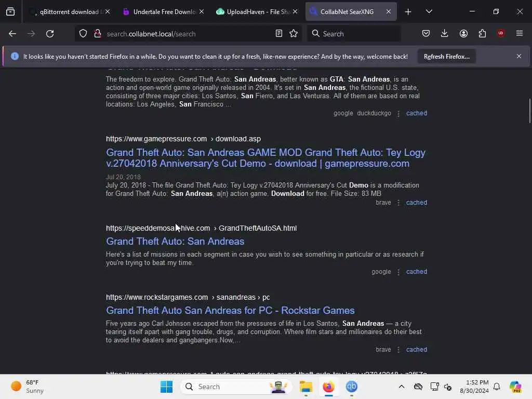Open the Copilot preview icon on taskbar
The height and width of the screenshot is (399, 532).
[516, 387]
